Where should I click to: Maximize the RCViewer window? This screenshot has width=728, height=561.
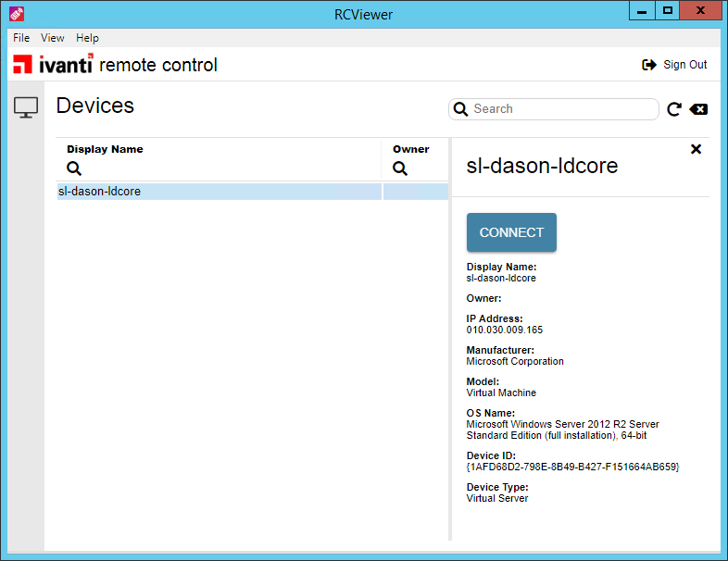[x=667, y=10]
